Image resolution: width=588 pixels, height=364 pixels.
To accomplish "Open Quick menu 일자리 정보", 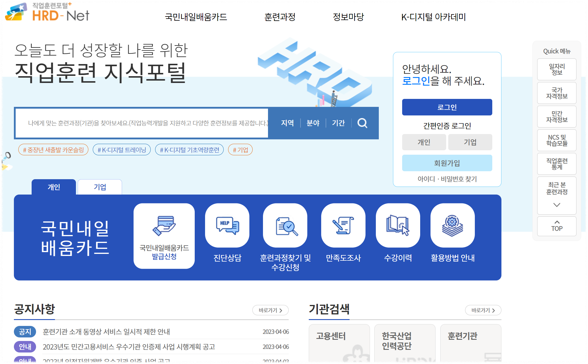I will click(557, 69).
